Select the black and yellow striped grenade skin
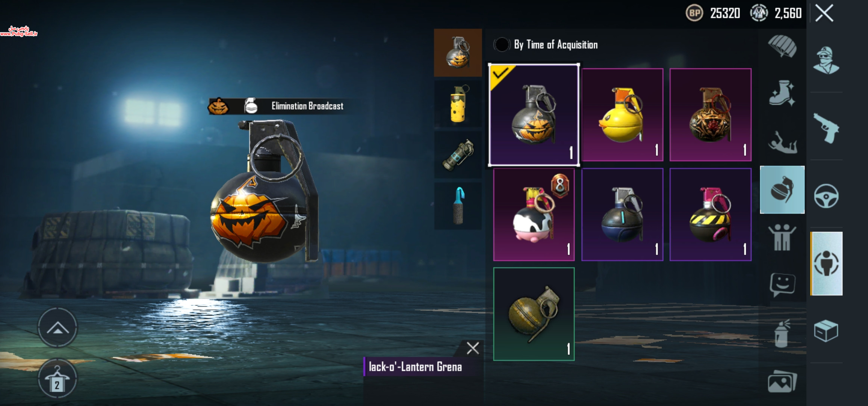The image size is (868, 406). [711, 214]
